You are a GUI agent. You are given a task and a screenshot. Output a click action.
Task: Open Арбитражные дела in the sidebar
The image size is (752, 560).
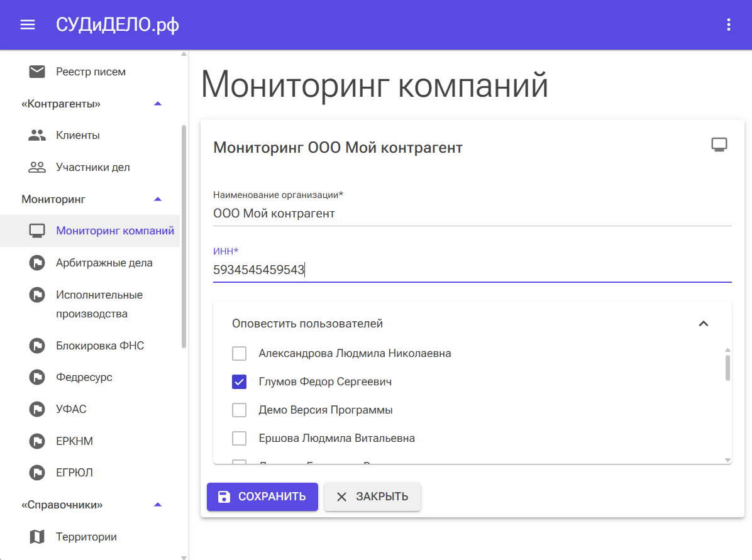coord(104,263)
